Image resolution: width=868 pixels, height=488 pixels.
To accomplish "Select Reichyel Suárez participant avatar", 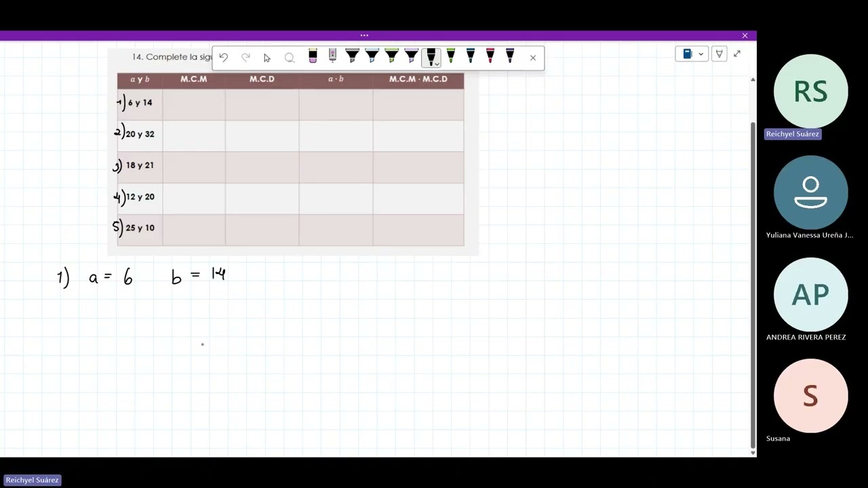I will point(811,91).
